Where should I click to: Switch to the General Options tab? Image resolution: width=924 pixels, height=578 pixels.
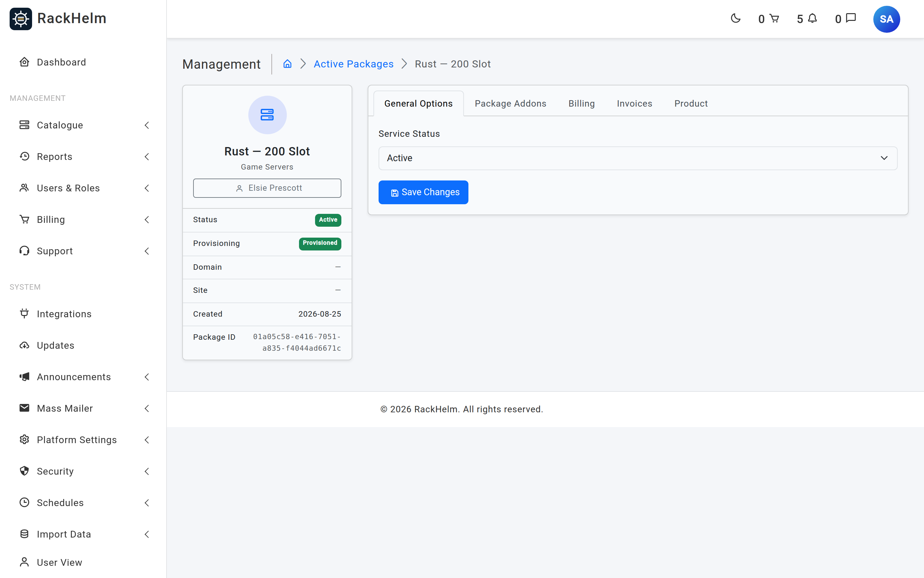pyautogui.click(x=418, y=104)
